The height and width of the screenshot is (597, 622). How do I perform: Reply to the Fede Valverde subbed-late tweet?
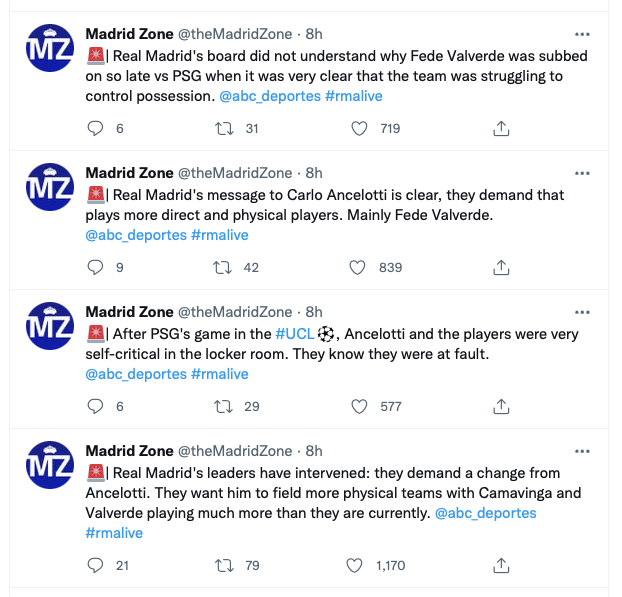pos(95,129)
